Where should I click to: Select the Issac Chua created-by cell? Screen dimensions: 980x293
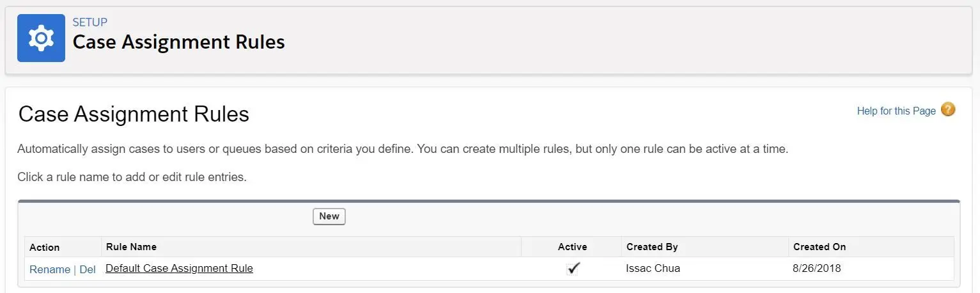pyautogui.click(x=653, y=269)
